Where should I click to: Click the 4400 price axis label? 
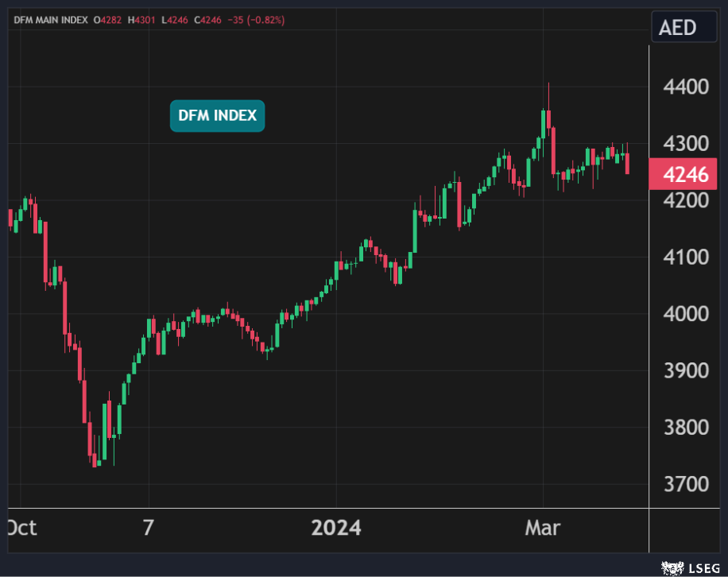(x=685, y=86)
